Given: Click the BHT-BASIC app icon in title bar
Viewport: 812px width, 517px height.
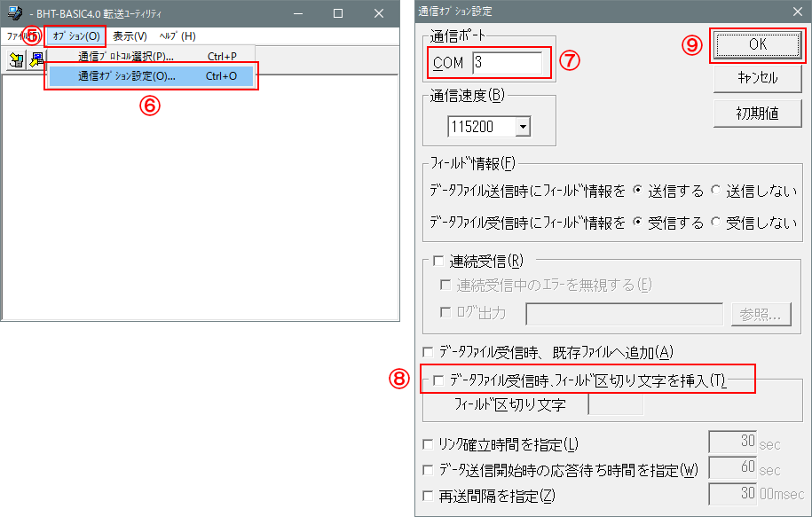Looking at the screenshot, I should point(14,13).
